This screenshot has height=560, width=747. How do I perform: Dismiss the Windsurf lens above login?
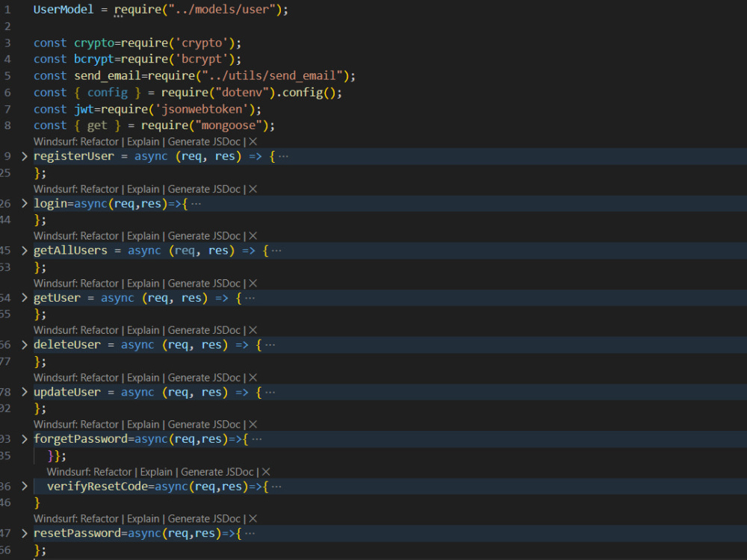[x=253, y=189]
